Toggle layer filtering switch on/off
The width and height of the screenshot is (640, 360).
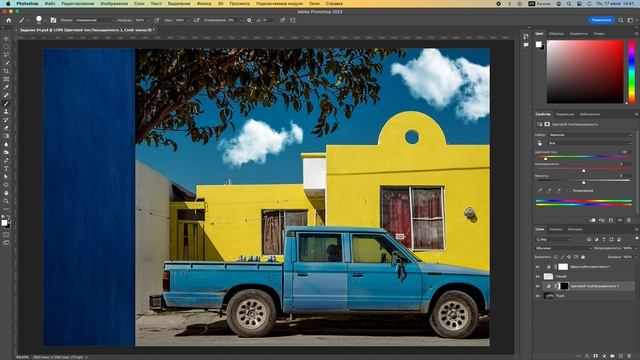tap(636, 239)
